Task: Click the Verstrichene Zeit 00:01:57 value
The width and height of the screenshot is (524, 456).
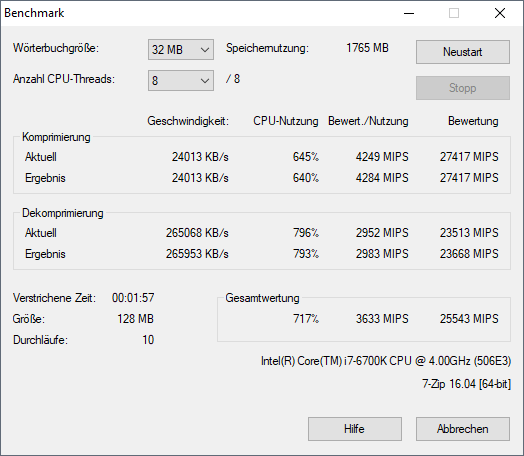Action: pos(133,298)
